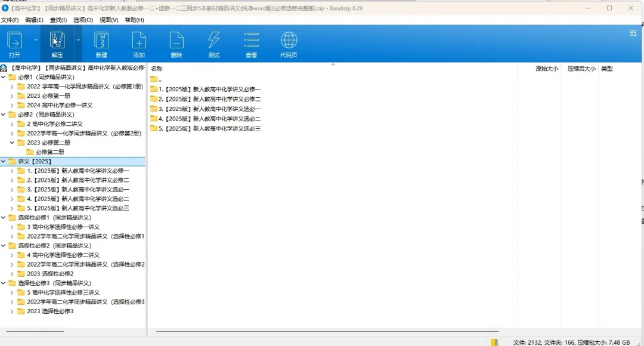Open the dropdown arrow next to 解压
Viewport: 644px width, 346px height.
[78, 40]
